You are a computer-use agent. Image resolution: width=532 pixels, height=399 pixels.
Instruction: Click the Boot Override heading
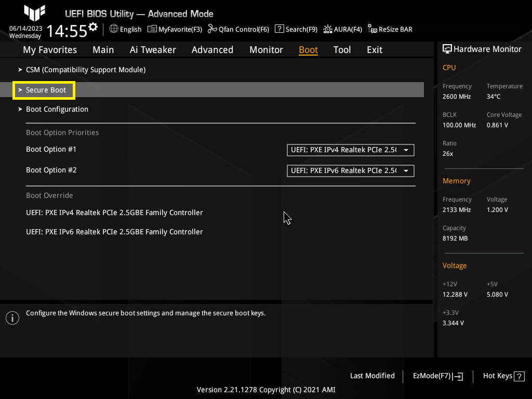pos(49,195)
